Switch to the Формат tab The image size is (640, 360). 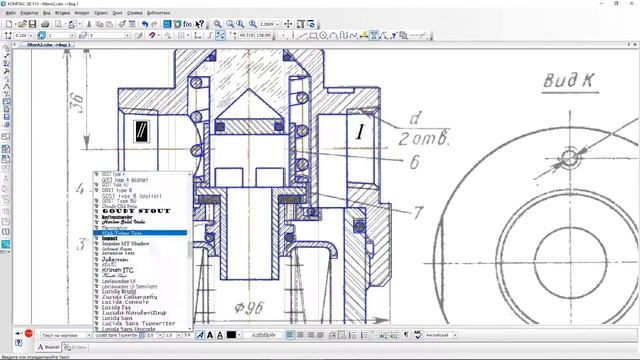[x=50, y=347]
